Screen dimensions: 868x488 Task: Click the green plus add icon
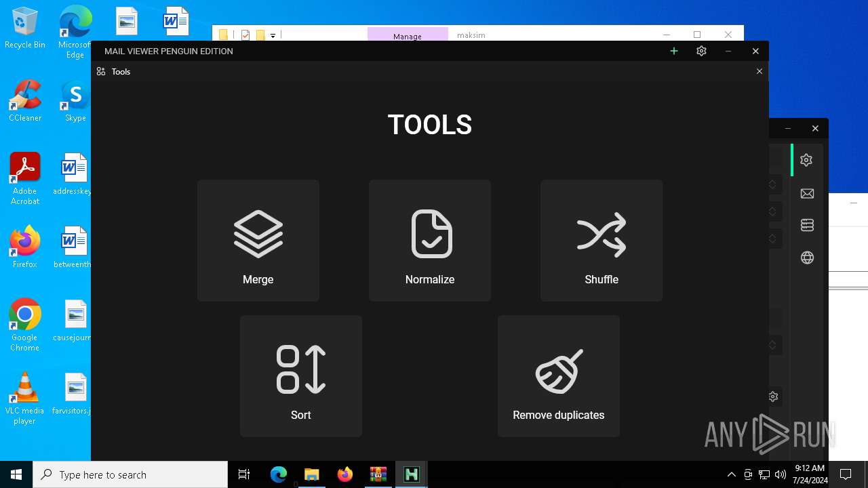(674, 51)
